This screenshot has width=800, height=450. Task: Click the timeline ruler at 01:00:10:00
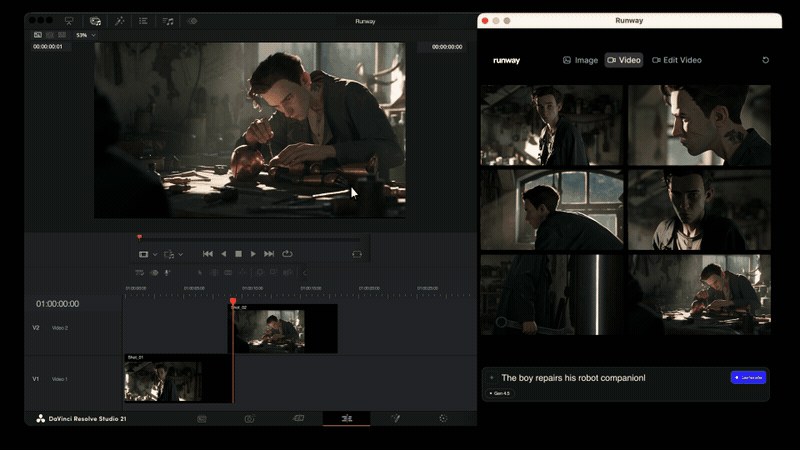tap(253, 290)
